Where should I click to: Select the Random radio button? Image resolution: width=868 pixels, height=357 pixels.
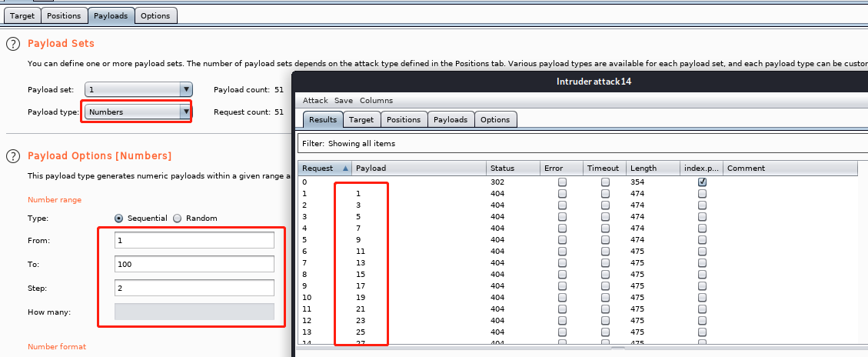pyautogui.click(x=177, y=219)
